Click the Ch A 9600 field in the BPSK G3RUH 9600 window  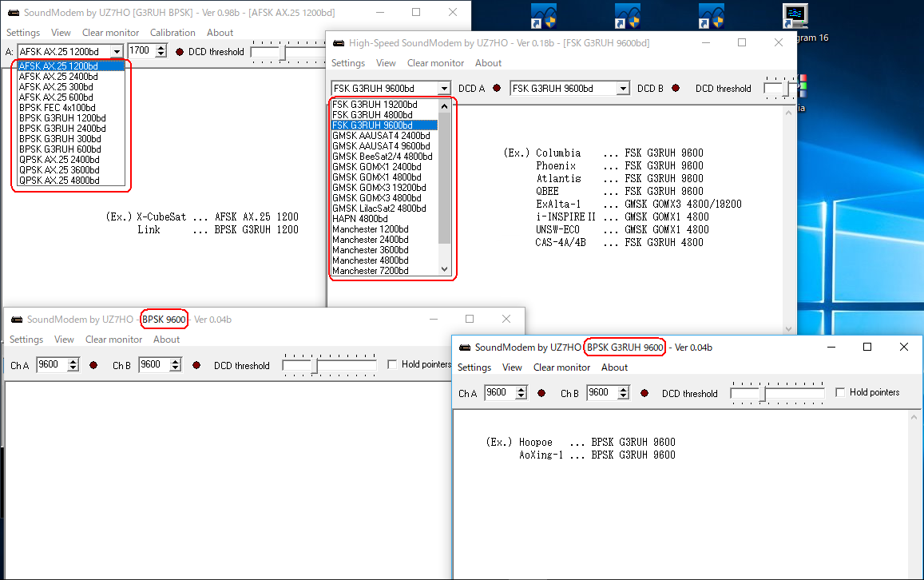pos(500,392)
